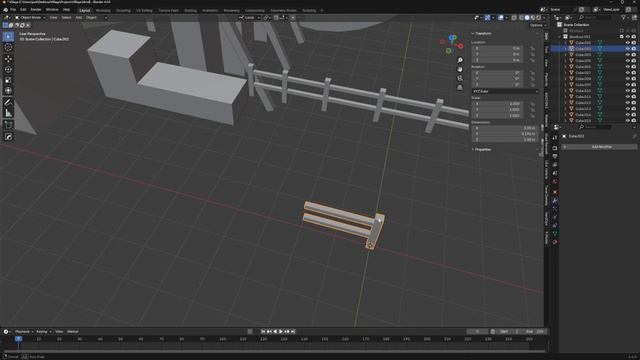The image size is (640, 360).
Task: Jump to the timeline end frame
Action: pyautogui.click(x=293, y=332)
